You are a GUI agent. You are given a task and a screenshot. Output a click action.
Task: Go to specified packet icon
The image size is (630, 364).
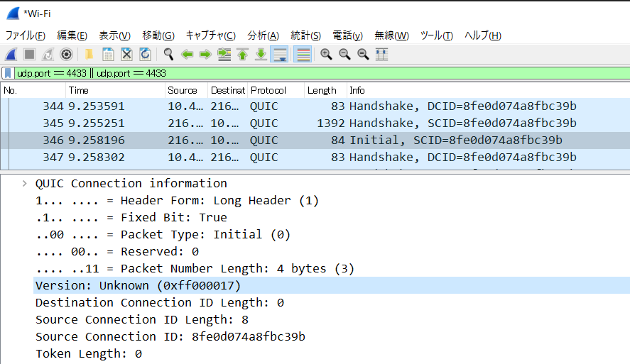click(x=224, y=54)
